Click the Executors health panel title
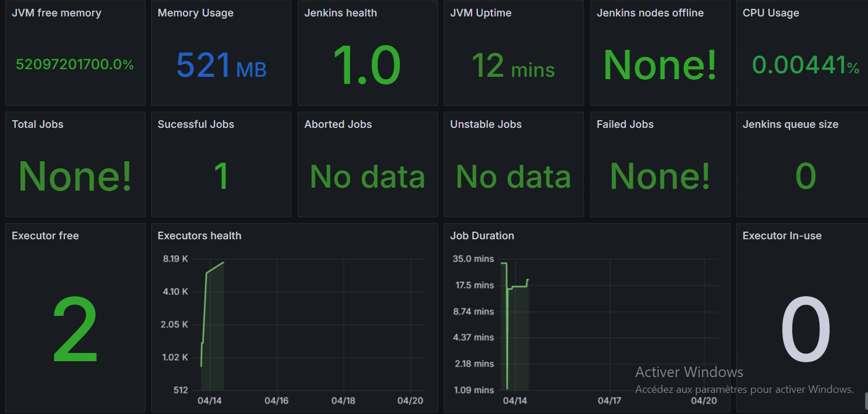Viewport: 868px width, 414px height. [x=199, y=236]
